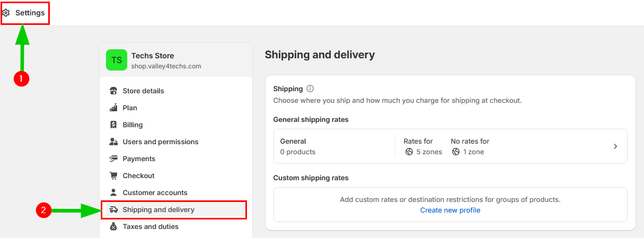The height and width of the screenshot is (238, 644).
Task: Click the TS store avatar thumbnail
Action: [117, 60]
